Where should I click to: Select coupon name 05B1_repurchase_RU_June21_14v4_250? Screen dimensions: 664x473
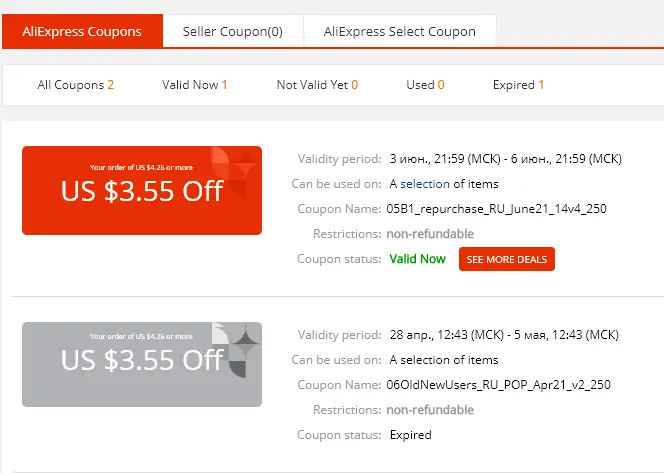coord(496,209)
